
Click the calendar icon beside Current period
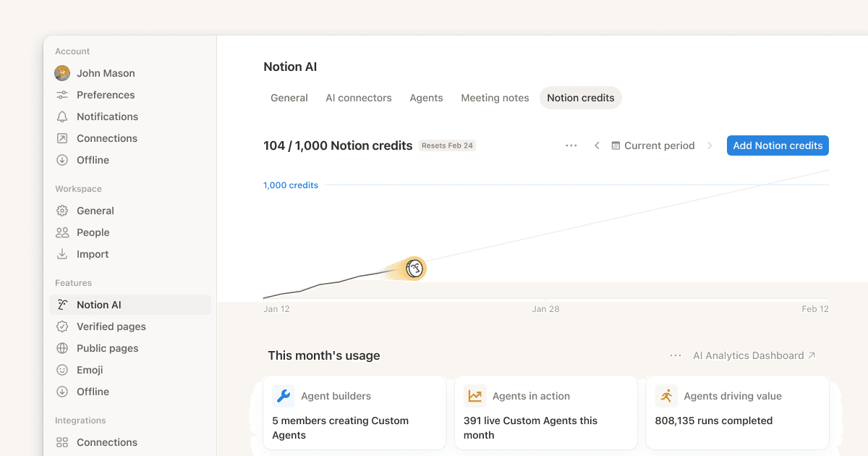pyautogui.click(x=616, y=145)
